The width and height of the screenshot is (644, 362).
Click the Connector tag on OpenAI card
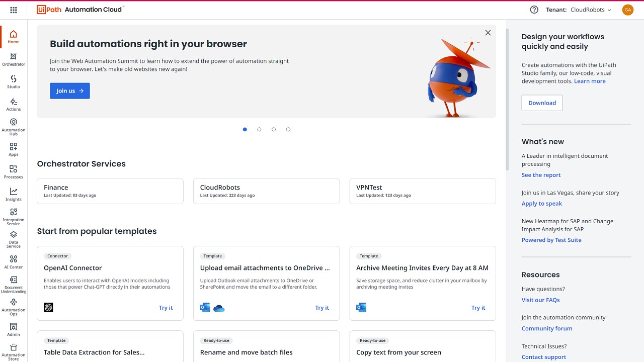[x=57, y=256]
